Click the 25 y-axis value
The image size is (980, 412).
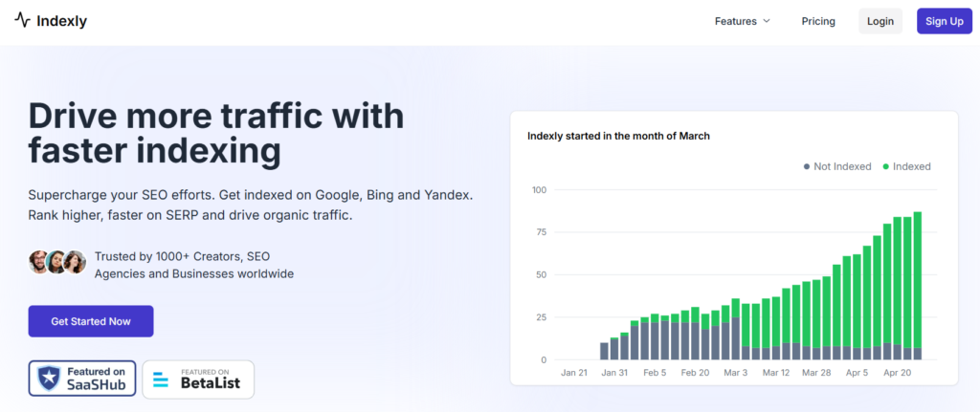pyautogui.click(x=542, y=317)
